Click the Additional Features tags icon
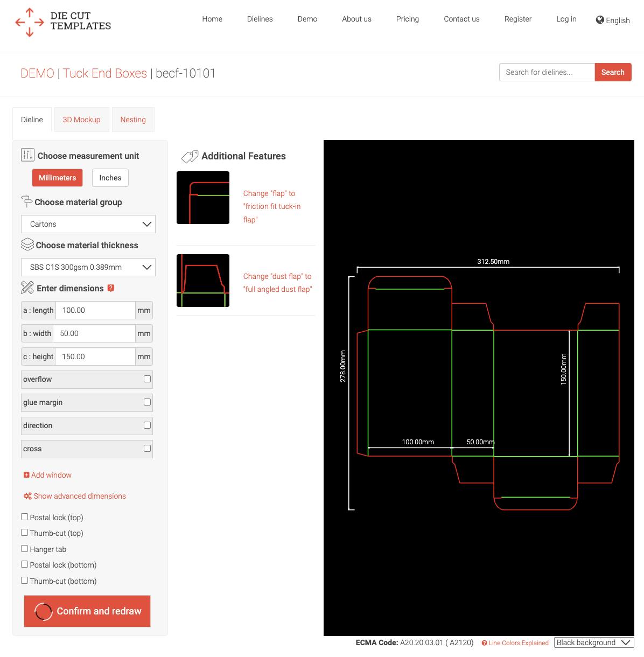This screenshot has height=657, width=644. 190,156
